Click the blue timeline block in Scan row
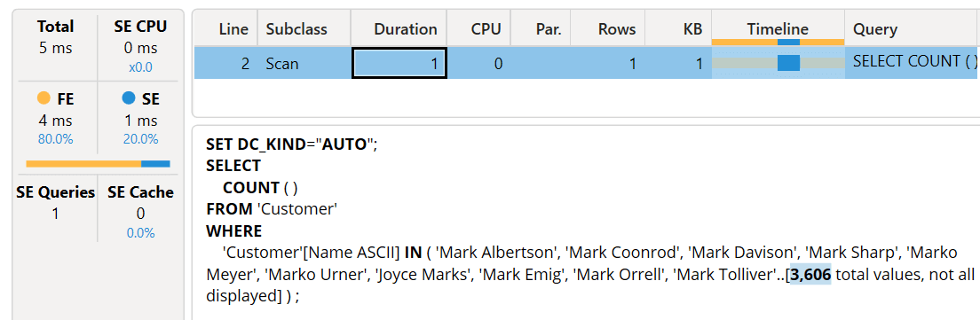This screenshot has height=320, width=980. pyautogui.click(x=789, y=62)
